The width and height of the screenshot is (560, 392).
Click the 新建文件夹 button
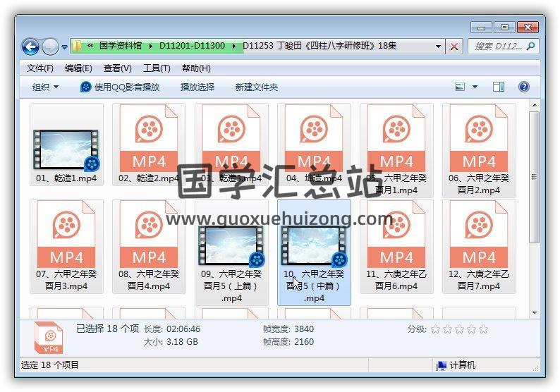pos(256,87)
